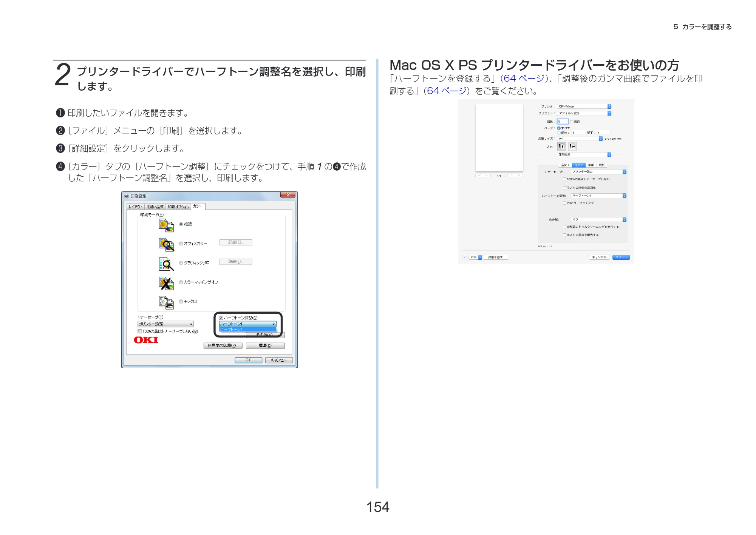Open the トナーセーブ(T) プリンター設定 dropdown
Viewport: 756px width, 535px height.
click(x=165, y=324)
